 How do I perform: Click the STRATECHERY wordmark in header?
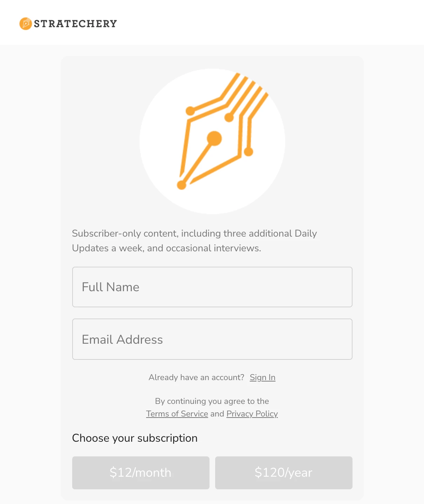pyautogui.click(x=75, y=23)
